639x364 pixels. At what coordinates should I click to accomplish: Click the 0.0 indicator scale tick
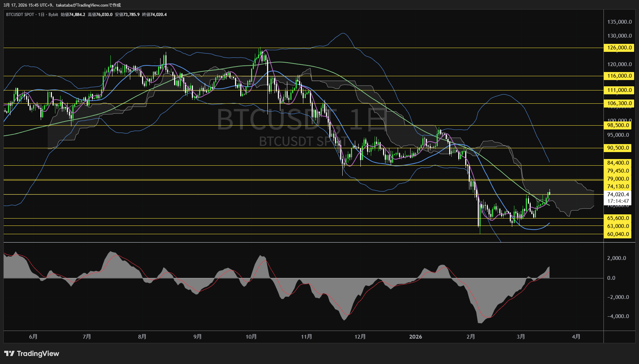(x=611, y=278)
